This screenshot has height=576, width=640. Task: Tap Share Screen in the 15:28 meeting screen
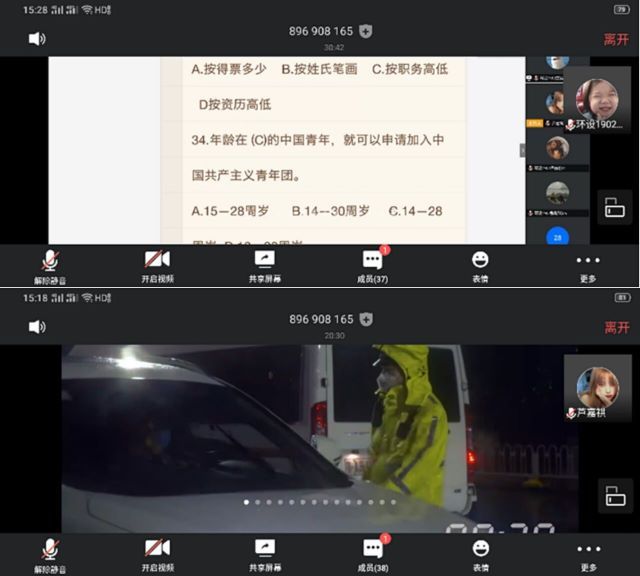coord(265,267)
